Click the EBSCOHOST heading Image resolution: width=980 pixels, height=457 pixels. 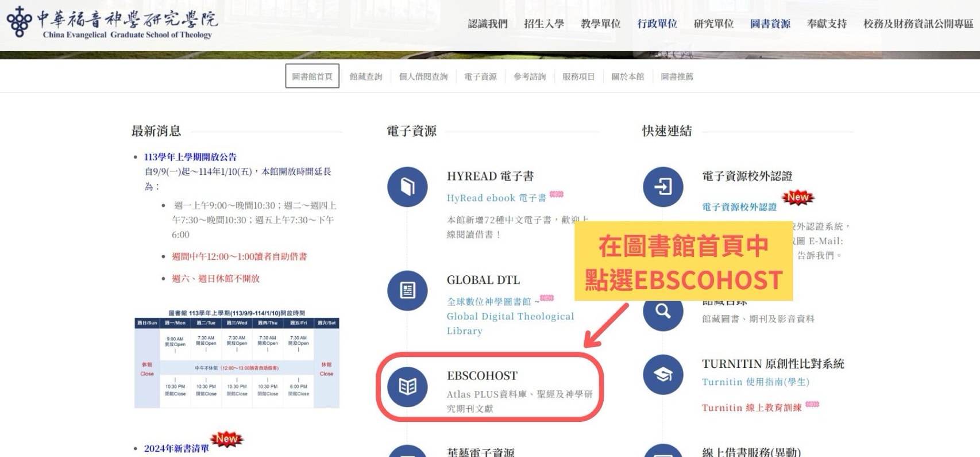pyautogui.click(x=482, y=375)
